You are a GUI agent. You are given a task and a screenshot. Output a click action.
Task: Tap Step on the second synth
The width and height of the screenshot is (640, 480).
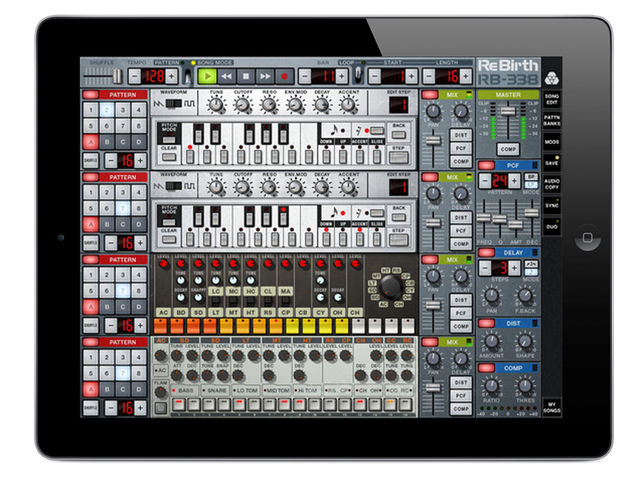tap(399, 240)
